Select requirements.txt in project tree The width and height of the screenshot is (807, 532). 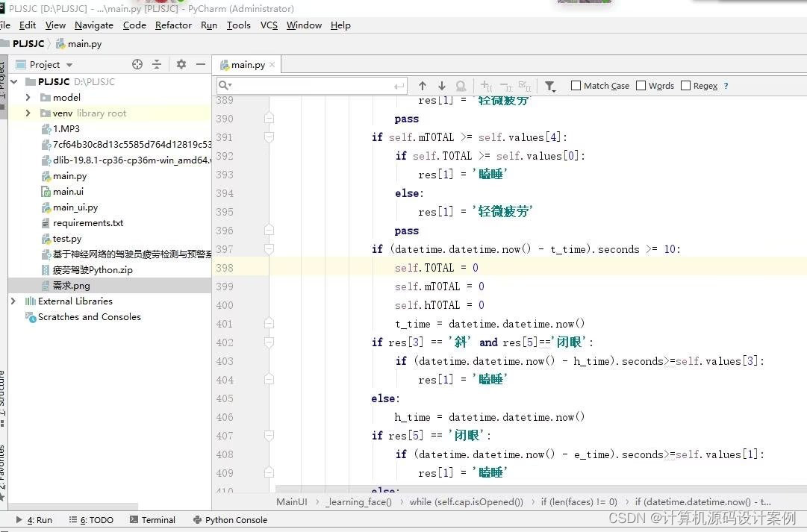(88, 223)
